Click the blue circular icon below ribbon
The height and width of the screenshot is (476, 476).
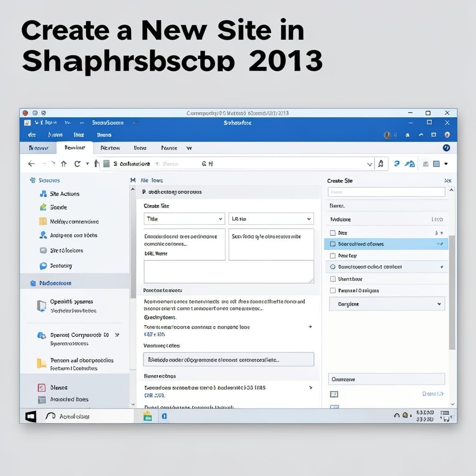click(446, 148)
